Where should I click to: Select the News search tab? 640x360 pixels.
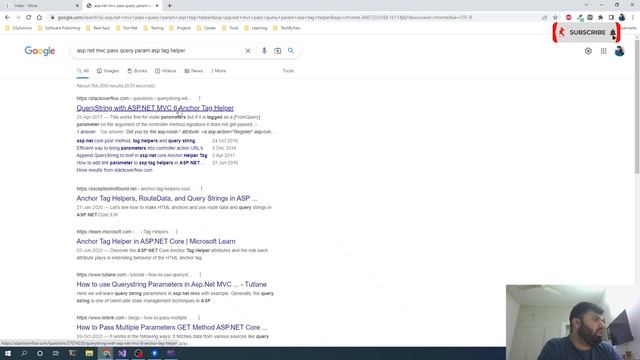[193, 71]
